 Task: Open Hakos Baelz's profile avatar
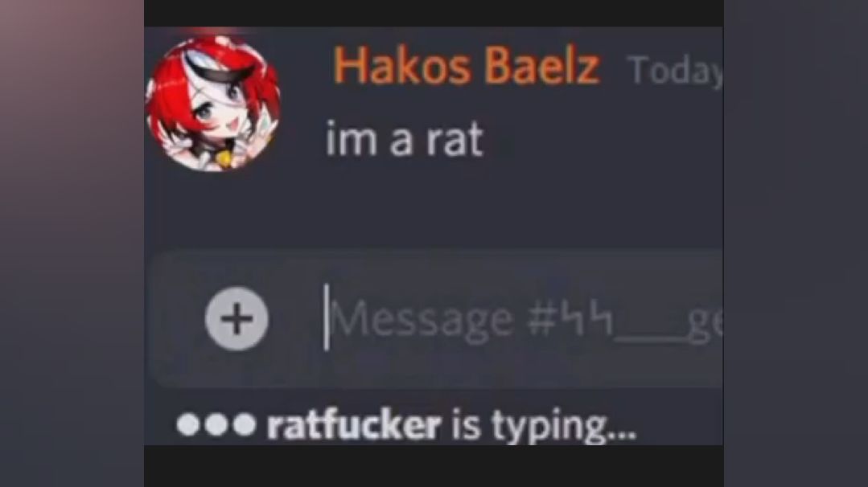pos(212,104)
